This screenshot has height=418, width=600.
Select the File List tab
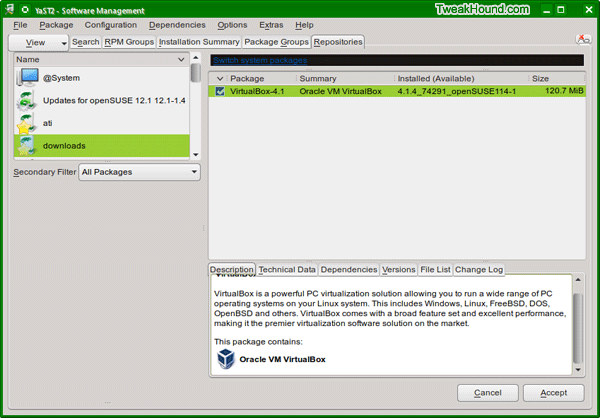(x=435, y=269)
